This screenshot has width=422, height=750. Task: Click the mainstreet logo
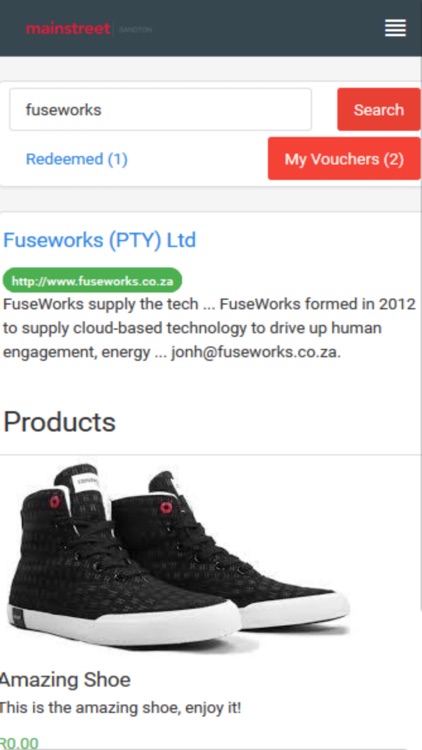pyautogui.click(x=67, y=29)
